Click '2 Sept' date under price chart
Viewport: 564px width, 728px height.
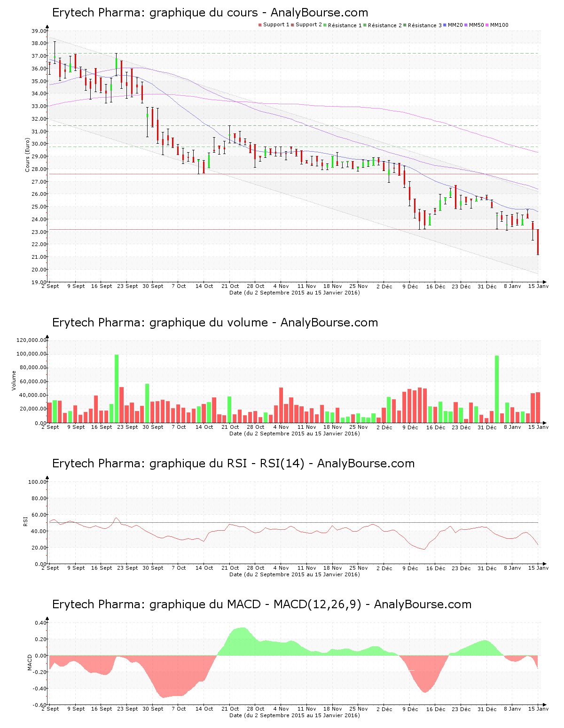point(50,286)
